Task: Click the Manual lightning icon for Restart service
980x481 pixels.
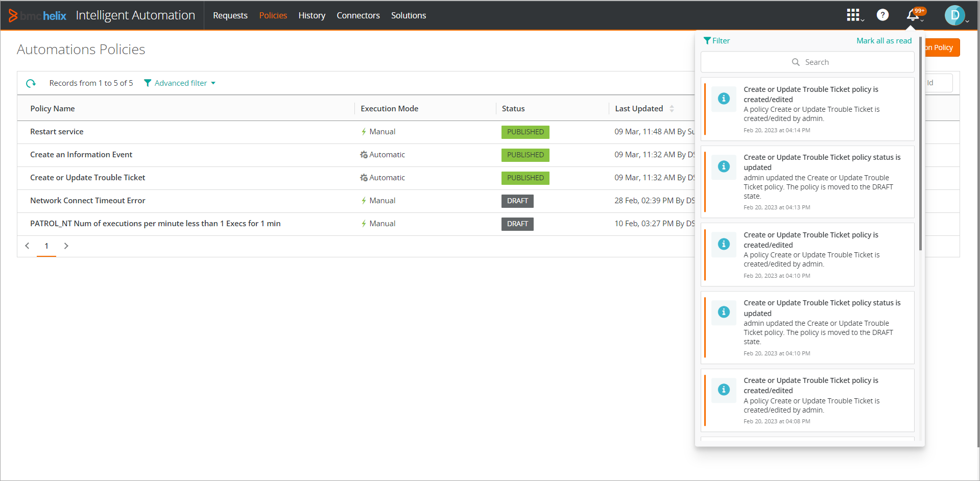Action: coord(364,132)
